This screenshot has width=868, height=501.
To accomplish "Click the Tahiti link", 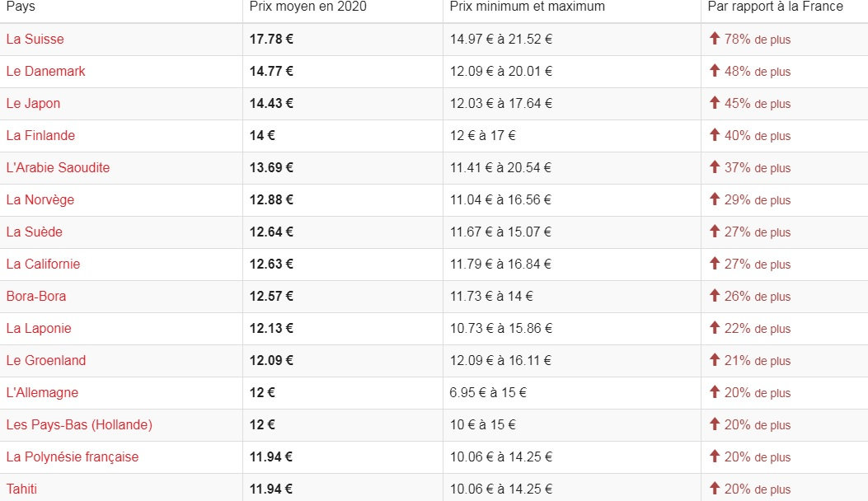I will pos(21,489).
